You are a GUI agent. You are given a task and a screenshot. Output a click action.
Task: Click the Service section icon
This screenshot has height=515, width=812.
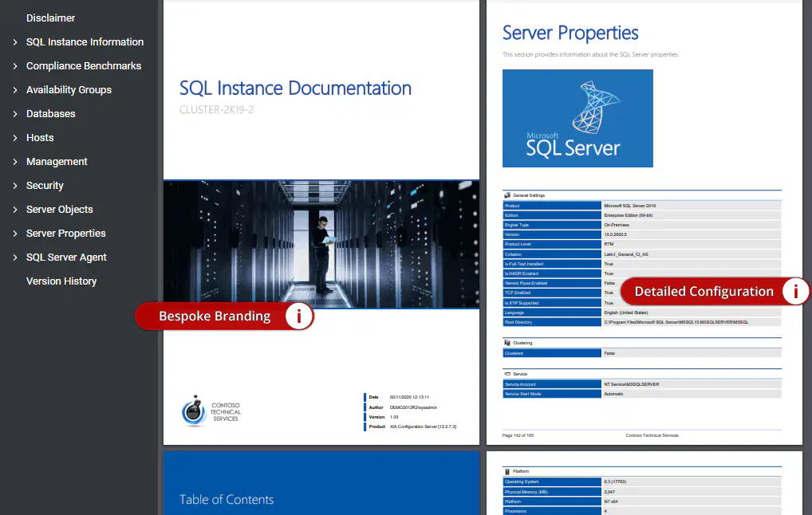pyautogui.click(x=507, y=374)
